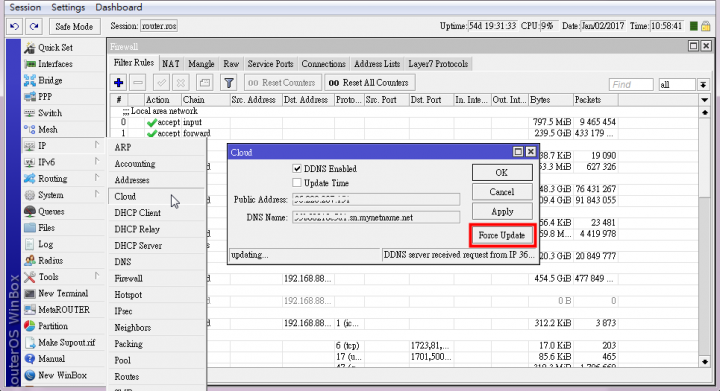Open Partition in sidebar
This screenshot has height=391, width=720.
pyautogui.click(x=53, y=326)
